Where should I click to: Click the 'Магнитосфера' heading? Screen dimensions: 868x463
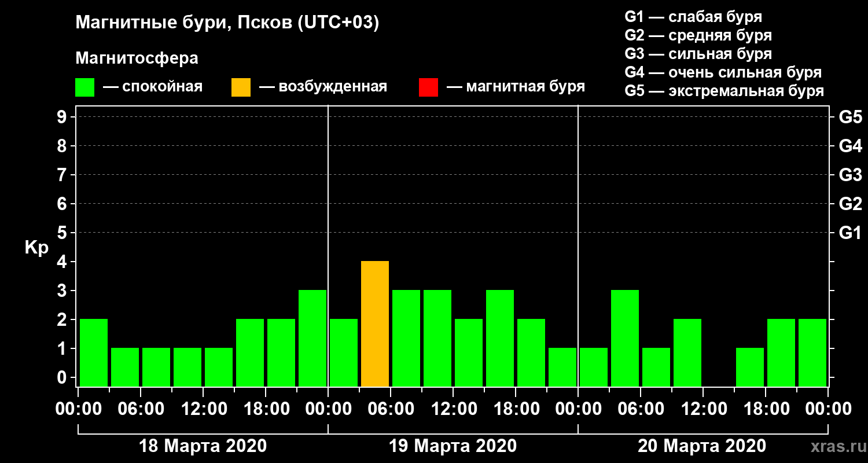137,58
